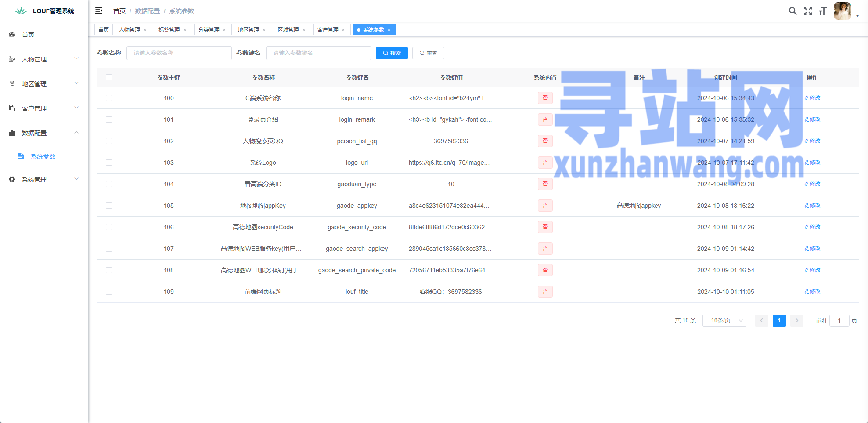
Task: Focus the 参数名称 input field
Action: point(179,53)
